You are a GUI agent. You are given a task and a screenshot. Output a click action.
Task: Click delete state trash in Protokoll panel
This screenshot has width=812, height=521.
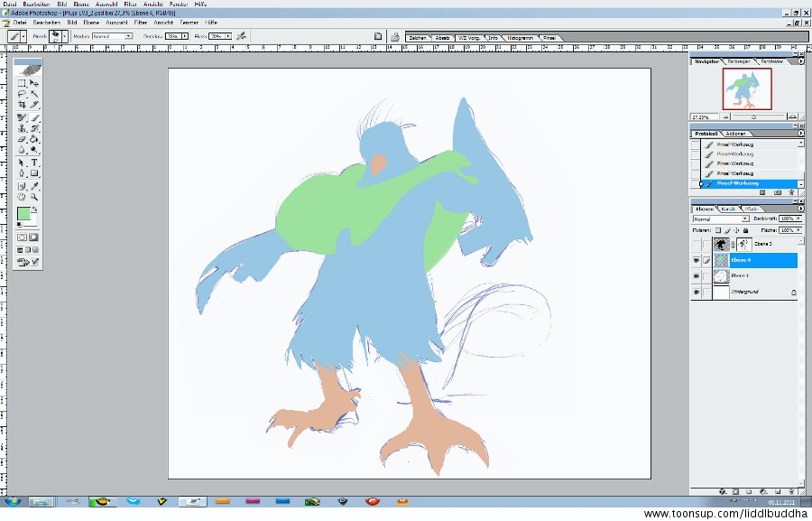point(791,192)
